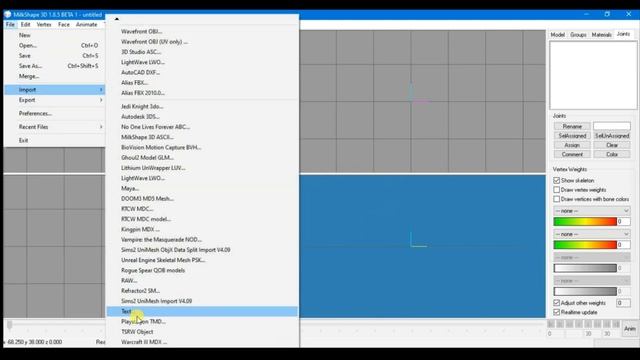This screenshot has height=360, width=640.
Task: Click the Assign button
Action: point(572,145)
